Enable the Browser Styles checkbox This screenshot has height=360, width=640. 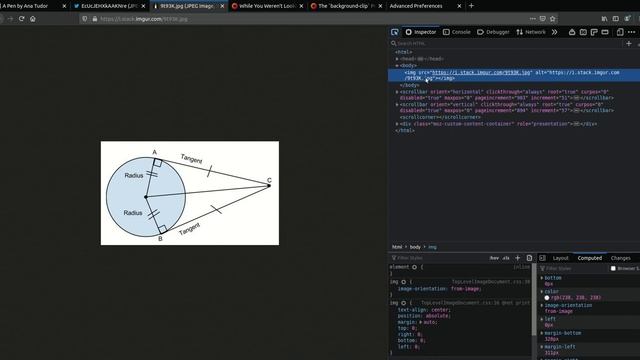tap(613, 269)
